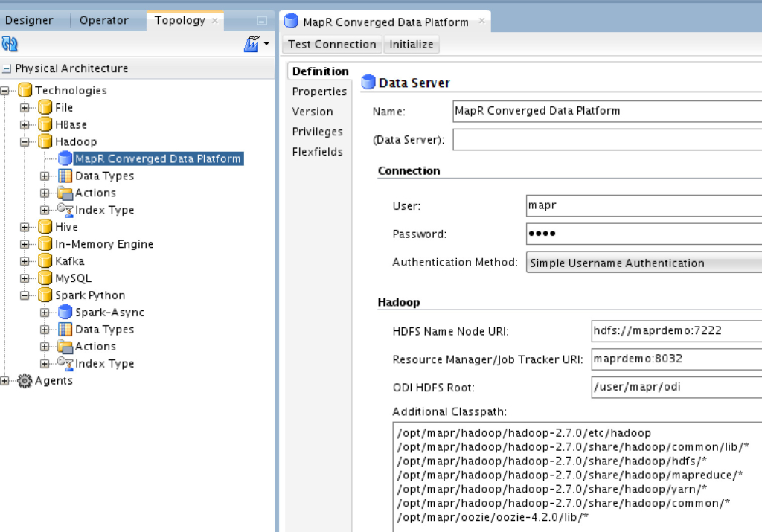Image resolution: width=762 pixels, height=532 pixels.
Task: Click the Hadoop Actions folder icon
Action: 65,193
